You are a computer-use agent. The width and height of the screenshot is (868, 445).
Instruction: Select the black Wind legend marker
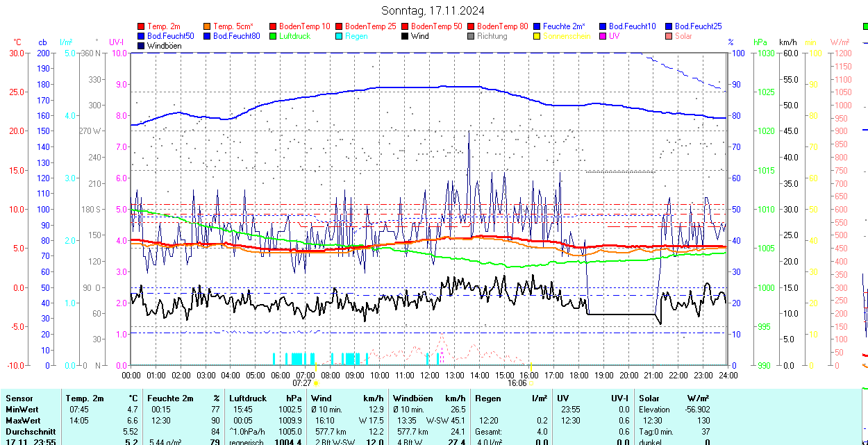click(406, 36)
